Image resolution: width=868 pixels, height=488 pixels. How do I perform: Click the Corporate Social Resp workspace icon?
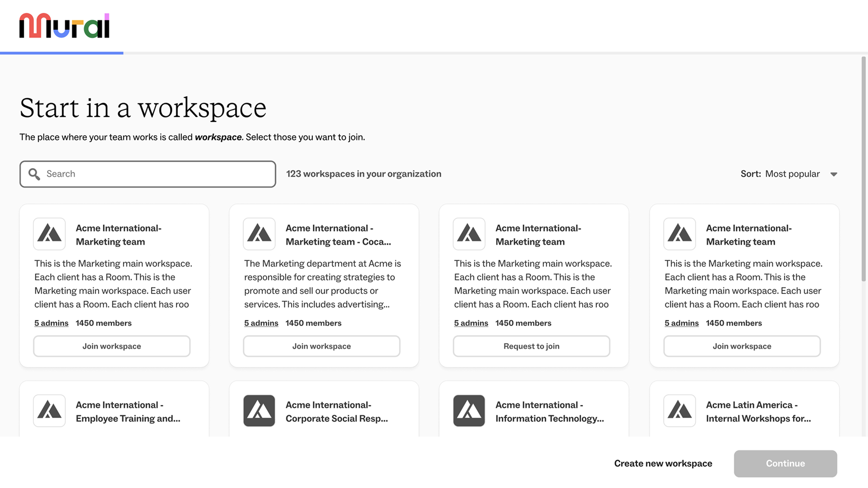click(259, 411)
